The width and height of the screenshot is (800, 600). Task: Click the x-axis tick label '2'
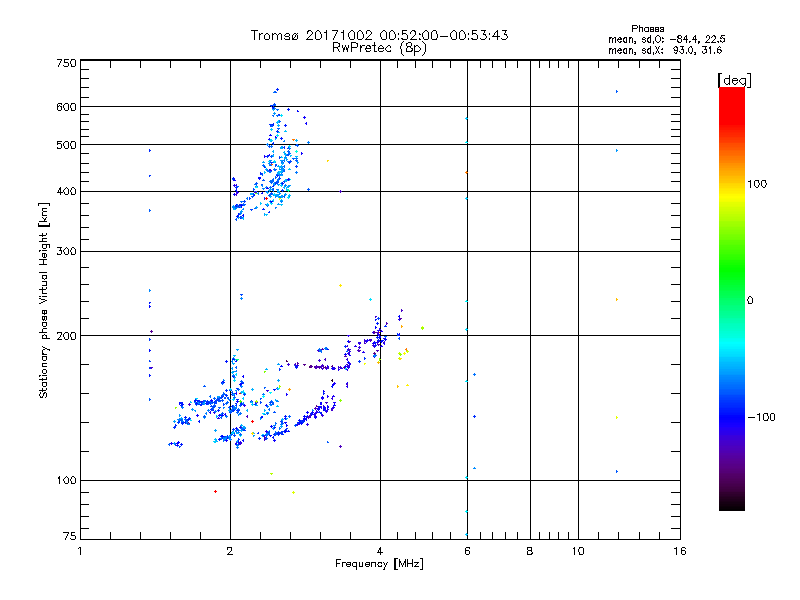coord(230,551)
